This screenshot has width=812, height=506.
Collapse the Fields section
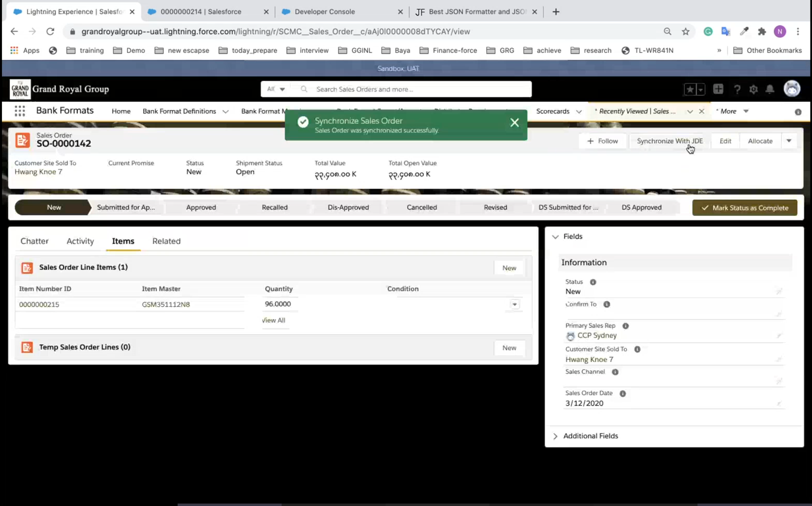(555, 237)
